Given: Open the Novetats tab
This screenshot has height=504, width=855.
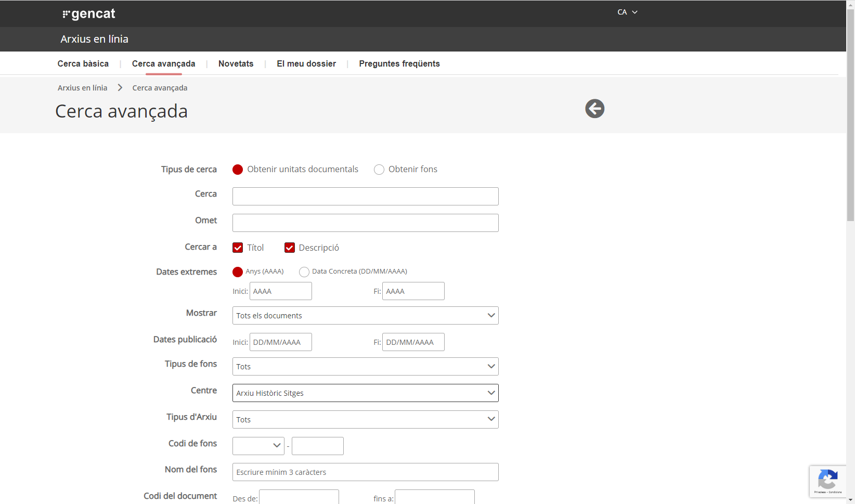Looking at the screenshot, I should pyautogui.click(x=236, y=63).
